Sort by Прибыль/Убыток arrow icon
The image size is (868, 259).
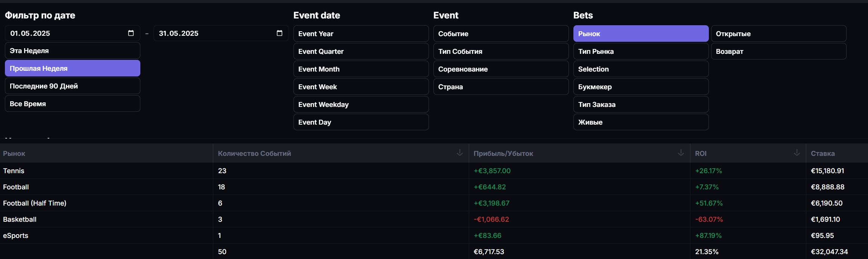click(681, 152)
